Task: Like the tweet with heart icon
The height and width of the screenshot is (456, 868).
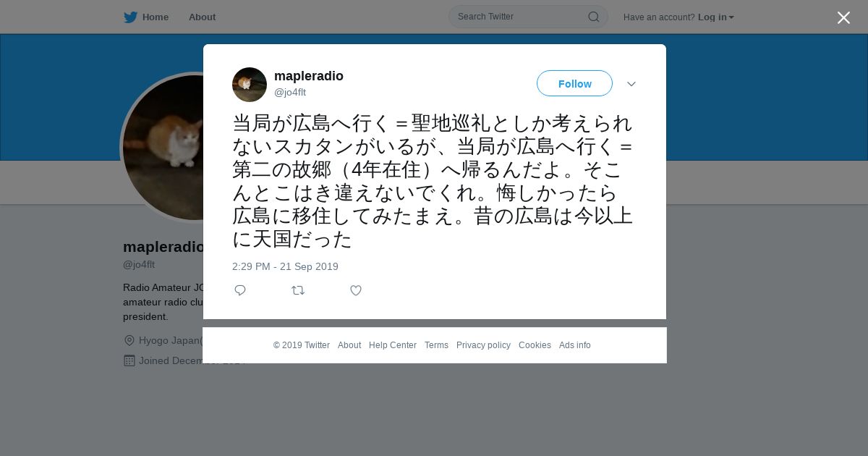Action: point(356,290)
